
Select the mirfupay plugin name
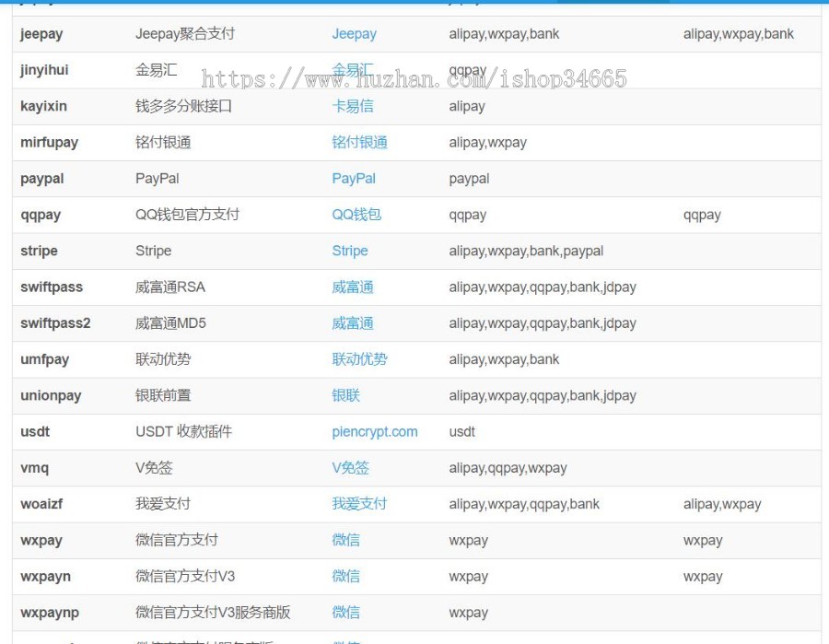[49, 142]
